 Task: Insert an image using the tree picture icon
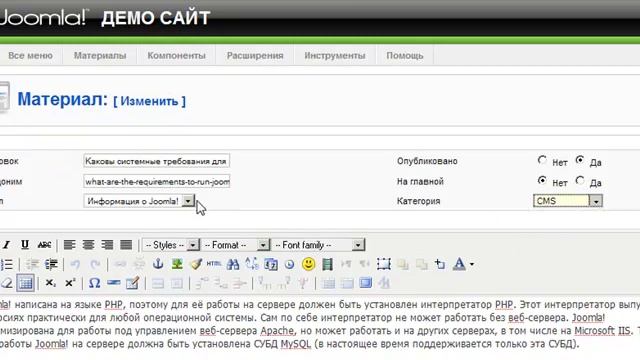click(x=177, y=264)
